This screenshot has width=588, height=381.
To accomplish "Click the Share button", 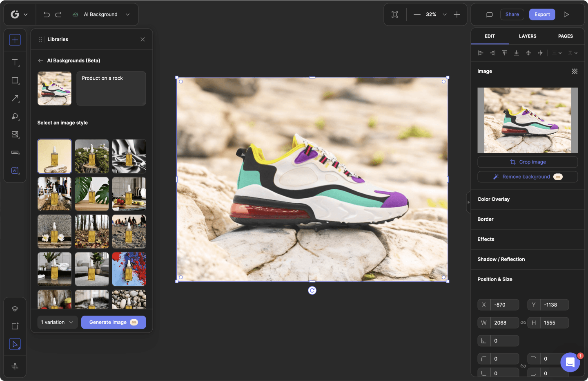I will coord(512,14).
